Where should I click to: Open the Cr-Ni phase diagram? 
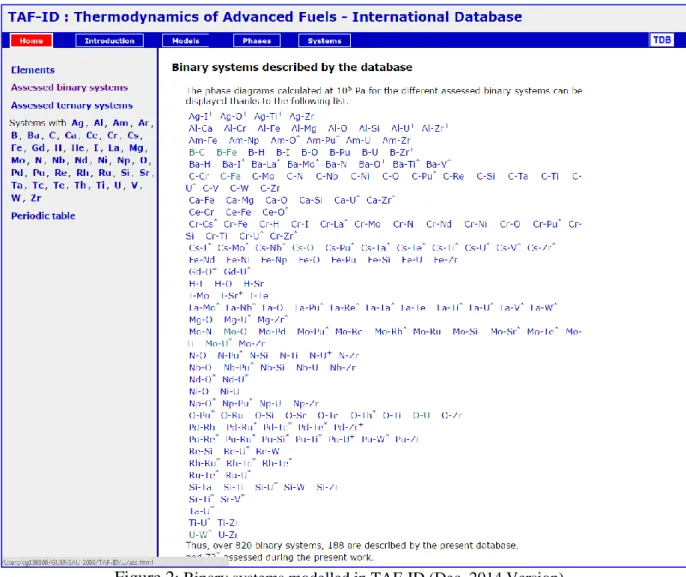pos(476,224)
